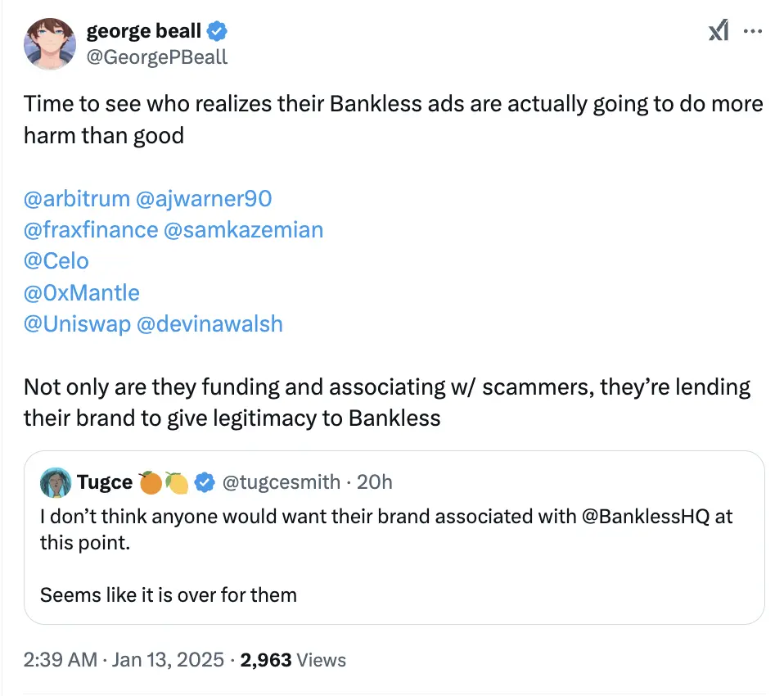Open the @fraxfinance mention link

[90, 229]
